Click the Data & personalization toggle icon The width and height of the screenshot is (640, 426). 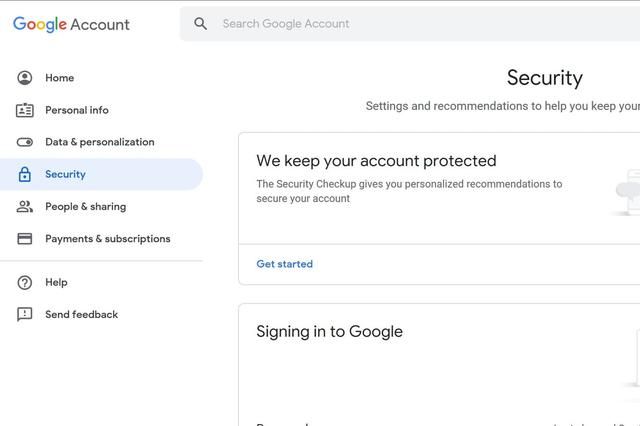click(x=25, y=142)
